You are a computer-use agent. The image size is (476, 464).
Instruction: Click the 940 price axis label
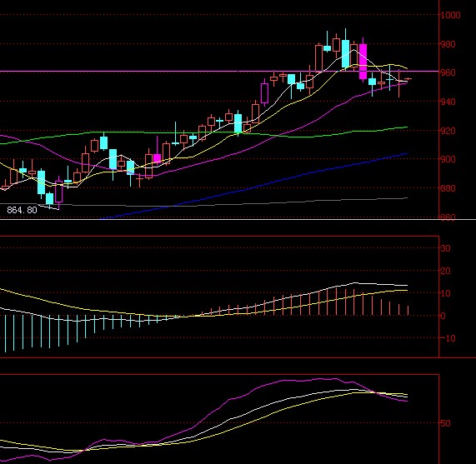click(448, 102)
